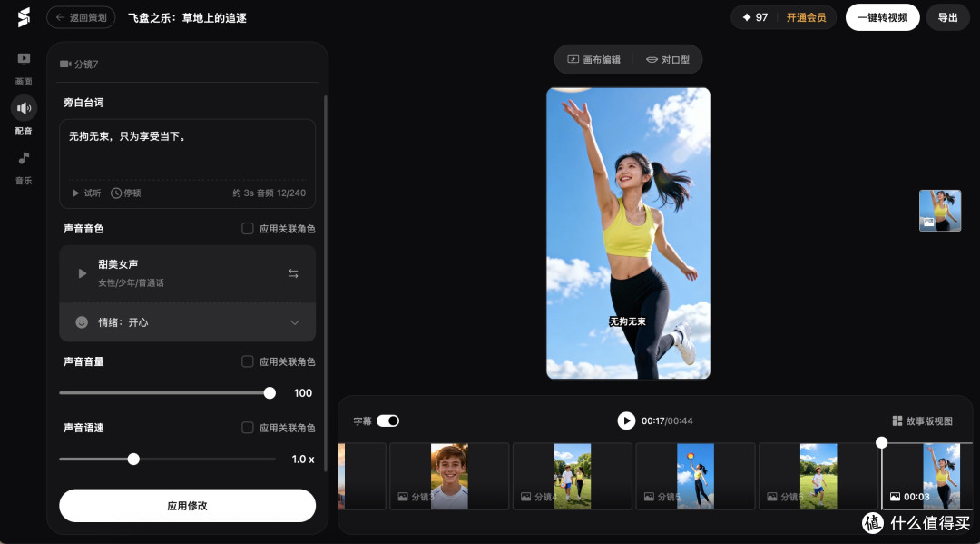Image resolution: width=980 pixels, height=544 pixels.
Task: Click the 无拘无束 subtitle on preview
Action: (x=628, y=321)
